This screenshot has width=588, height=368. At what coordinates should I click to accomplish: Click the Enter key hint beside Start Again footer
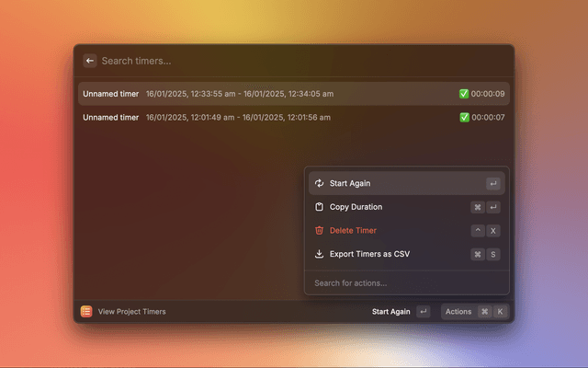click(423, 312)
